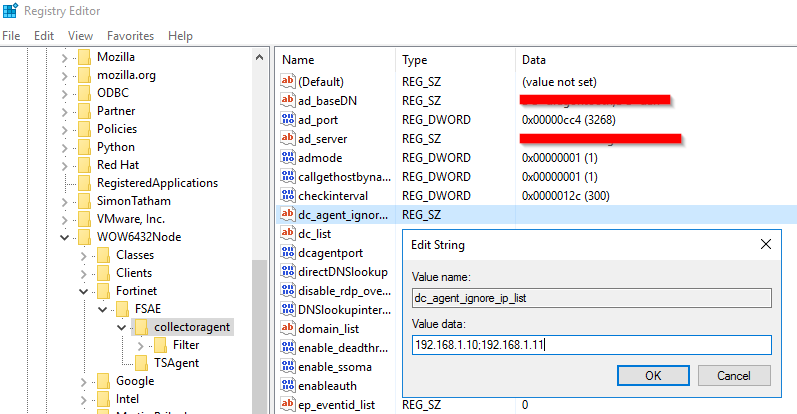Image resolution: width=797 pixels, height=414 pixels.
Task: Confirm the string edit with OK
Action: tap(653, 376)
